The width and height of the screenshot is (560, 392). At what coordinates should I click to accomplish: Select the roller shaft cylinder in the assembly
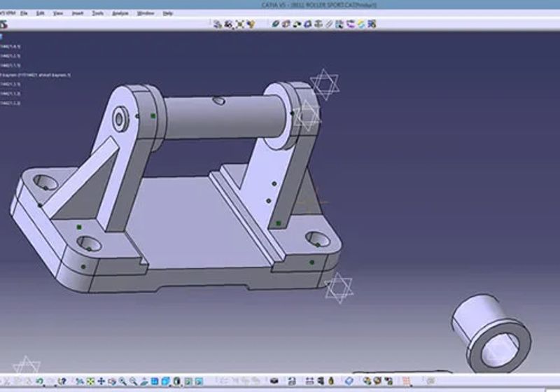click(225, 116)
